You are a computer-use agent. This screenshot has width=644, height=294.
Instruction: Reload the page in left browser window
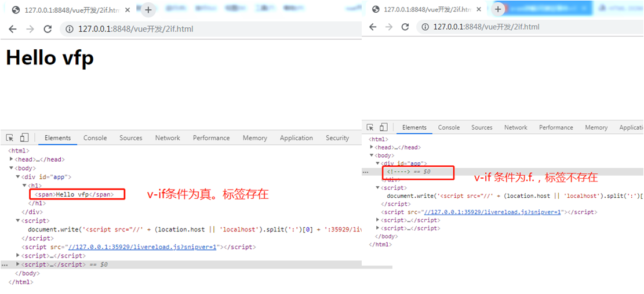(48, 29)
